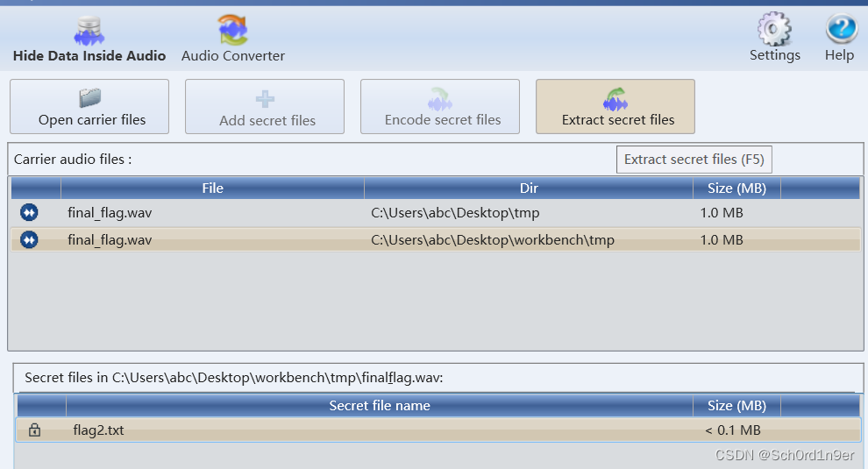868x469 pixels.
Task: Sort carrier list by Dir column header
Action: tap(529, 188)
